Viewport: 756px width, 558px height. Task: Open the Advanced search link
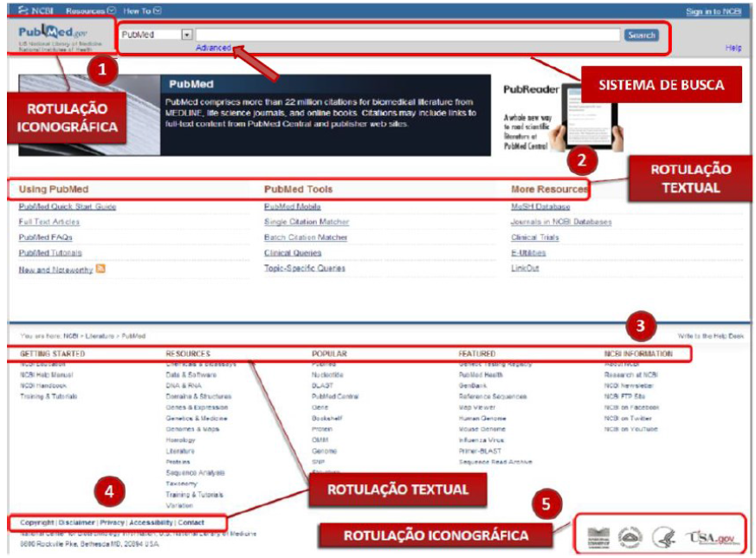(x=213, y=49)
